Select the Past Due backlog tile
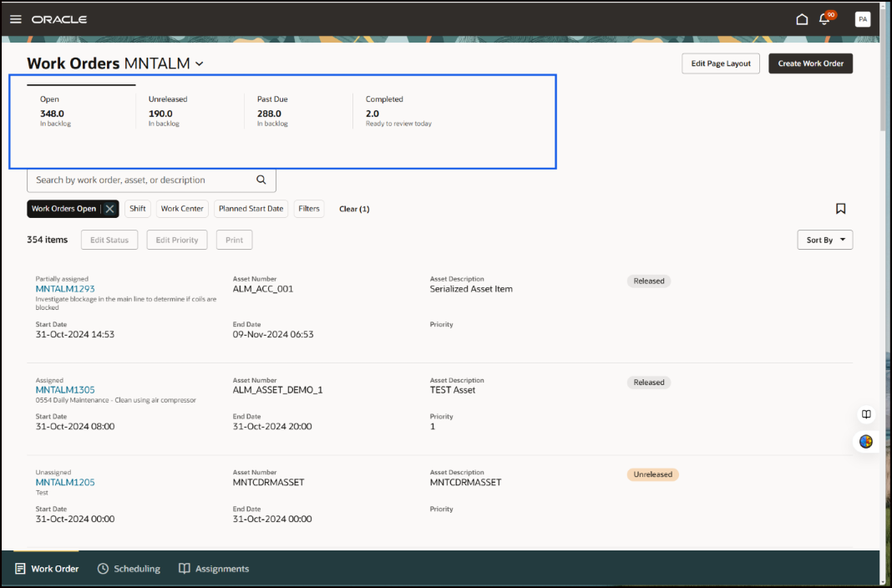This screenshot has width=892, height=588. [298, 111]
